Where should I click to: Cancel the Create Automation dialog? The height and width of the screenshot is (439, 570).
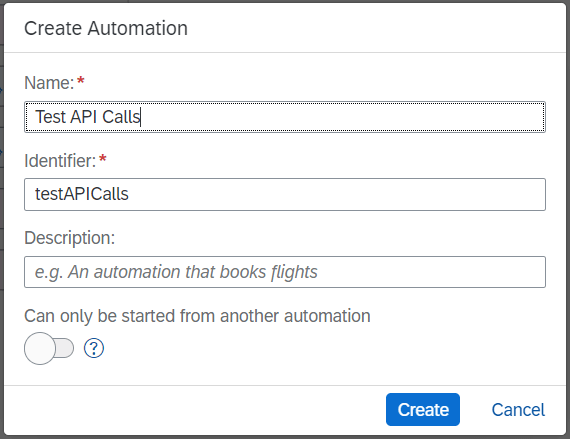pyautogui.click(x=518, y=410)
